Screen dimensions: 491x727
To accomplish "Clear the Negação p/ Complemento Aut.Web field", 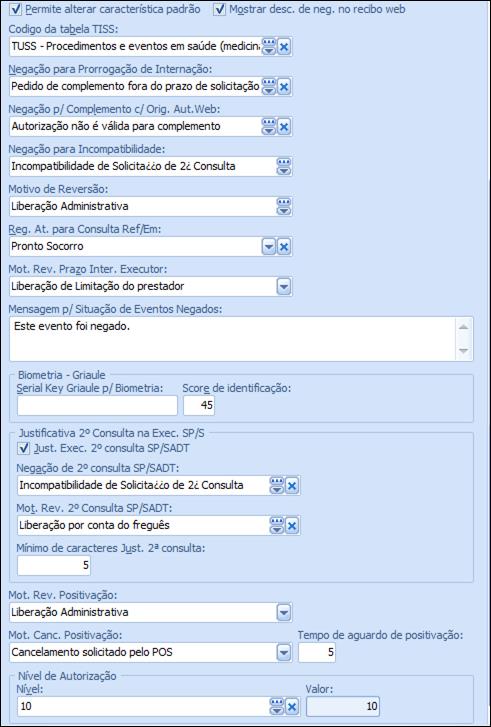I will tap(284, 127).
